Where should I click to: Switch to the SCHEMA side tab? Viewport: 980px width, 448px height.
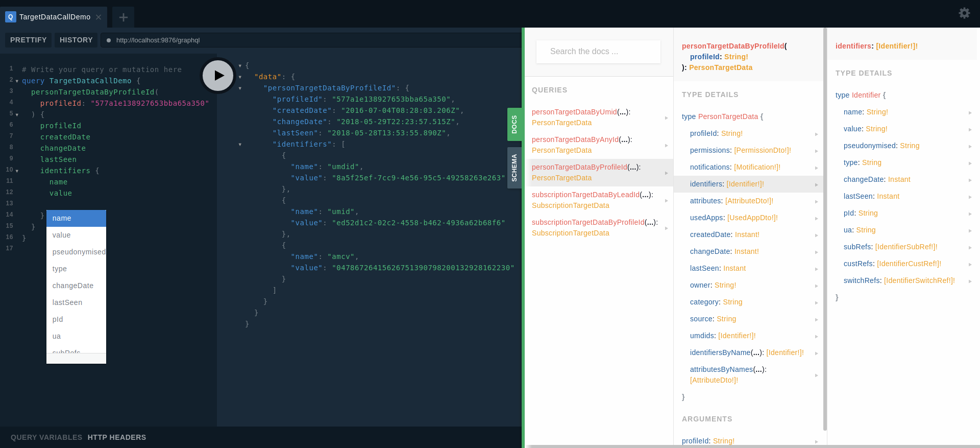(x=514, y=168)
